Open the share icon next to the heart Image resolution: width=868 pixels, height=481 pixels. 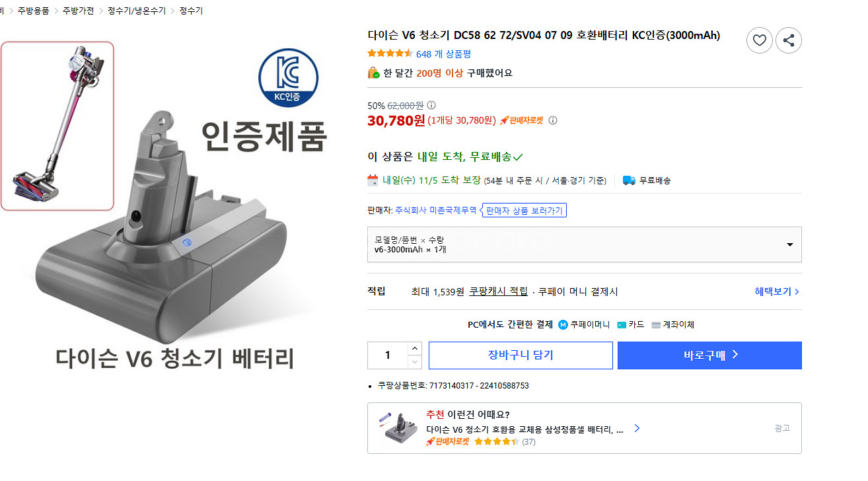788,40
